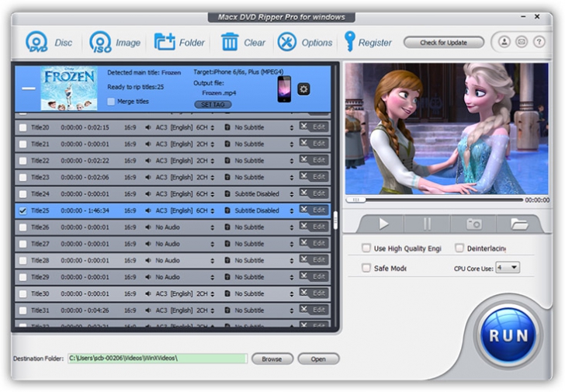Click the Folder toolbar label
Image resolution: width=565 pixels, height=392 pixels.
point(192,43)
